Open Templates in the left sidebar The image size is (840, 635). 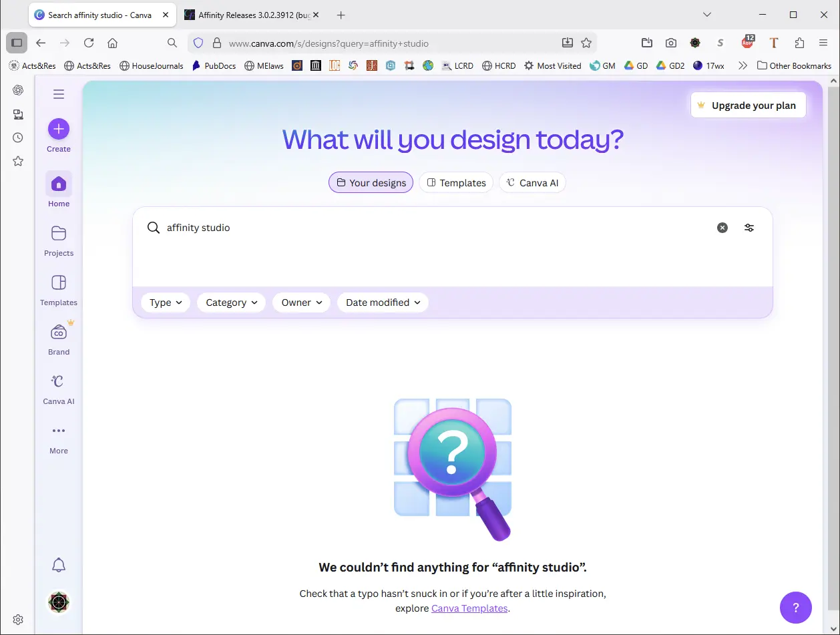tap(59, 290)
